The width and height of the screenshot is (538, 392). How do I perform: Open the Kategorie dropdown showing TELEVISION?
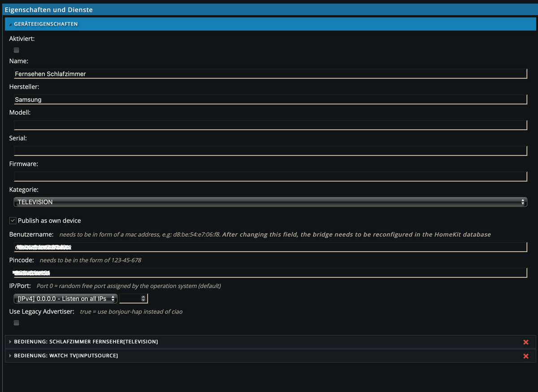tap(269, 202)
